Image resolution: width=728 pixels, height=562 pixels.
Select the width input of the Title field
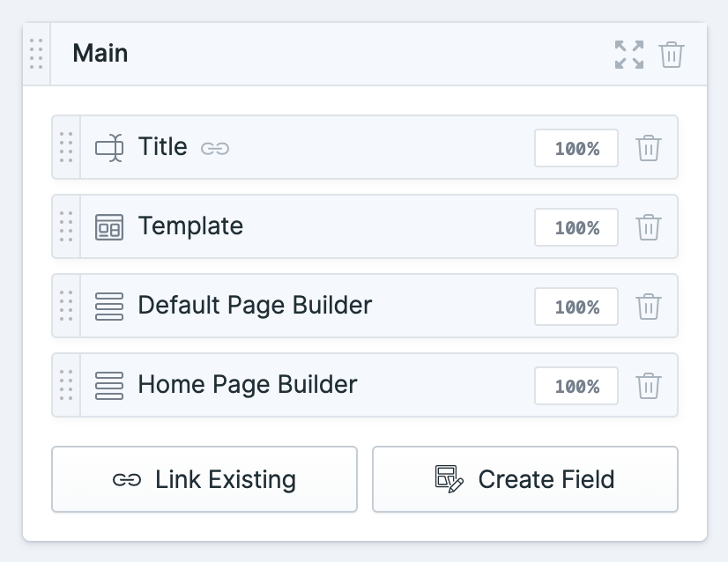576,147
